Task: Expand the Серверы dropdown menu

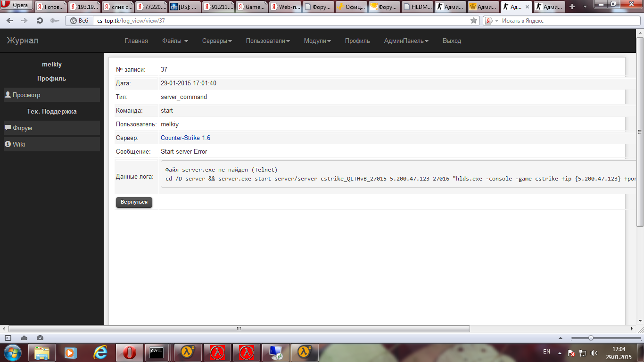Action: pyautogui.click(x=217, y=41)
